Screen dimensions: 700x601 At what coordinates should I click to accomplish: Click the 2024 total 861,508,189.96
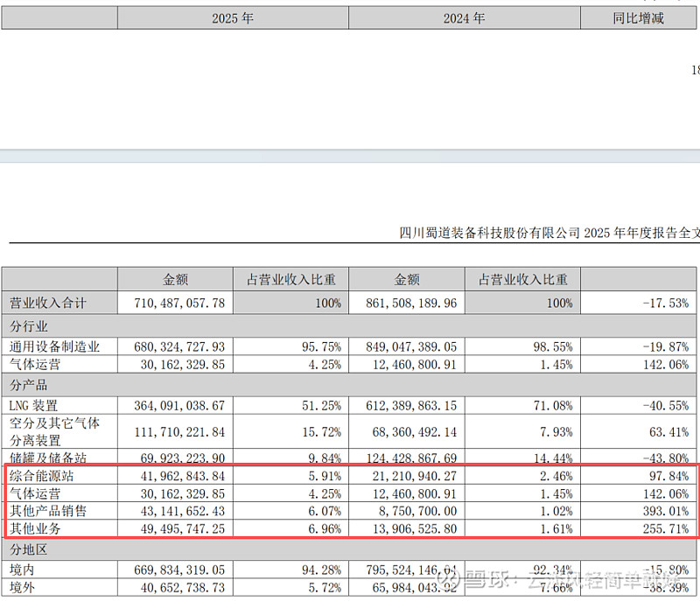pyautogui.click(x=411, y=303)
